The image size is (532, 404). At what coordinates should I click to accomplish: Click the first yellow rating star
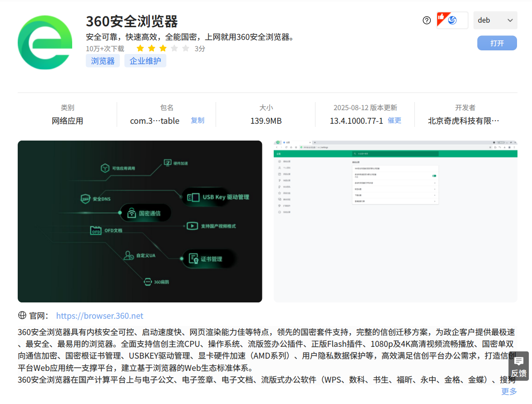pyautogui.click(x=140, y=48)
